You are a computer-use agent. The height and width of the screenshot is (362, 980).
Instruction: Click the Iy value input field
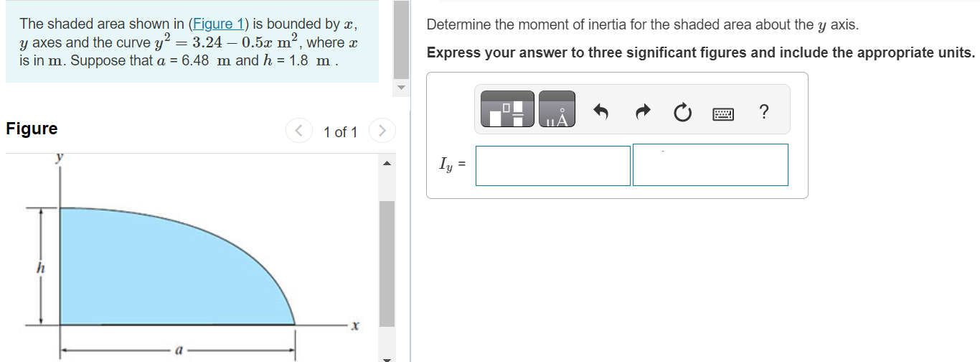pos(553,166)
